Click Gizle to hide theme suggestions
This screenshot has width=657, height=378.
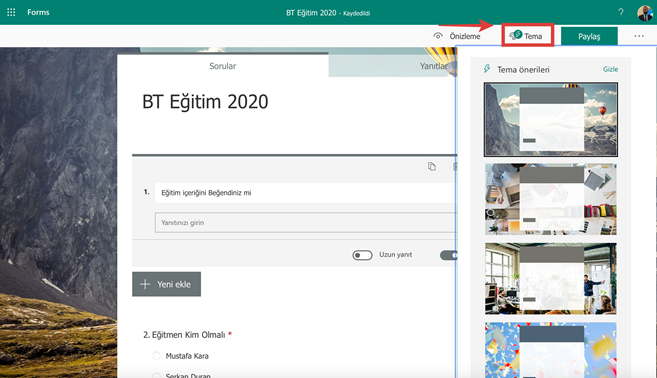610,69
